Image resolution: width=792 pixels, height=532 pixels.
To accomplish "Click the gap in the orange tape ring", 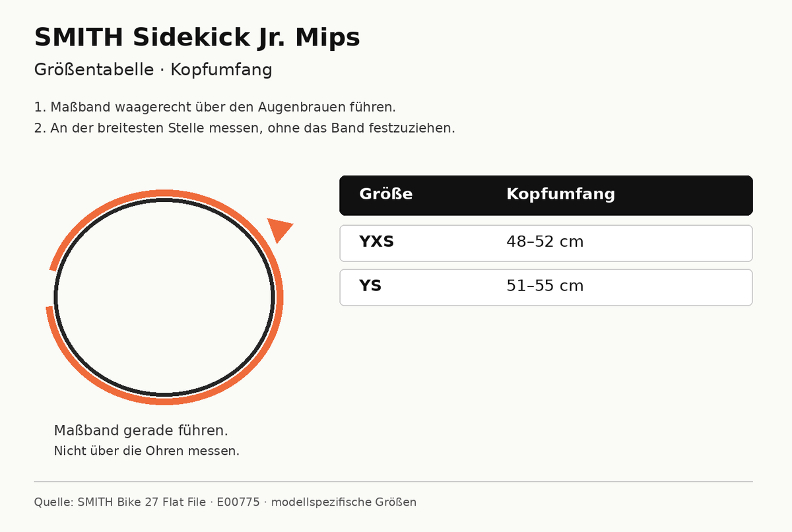I will click(49, 288).
